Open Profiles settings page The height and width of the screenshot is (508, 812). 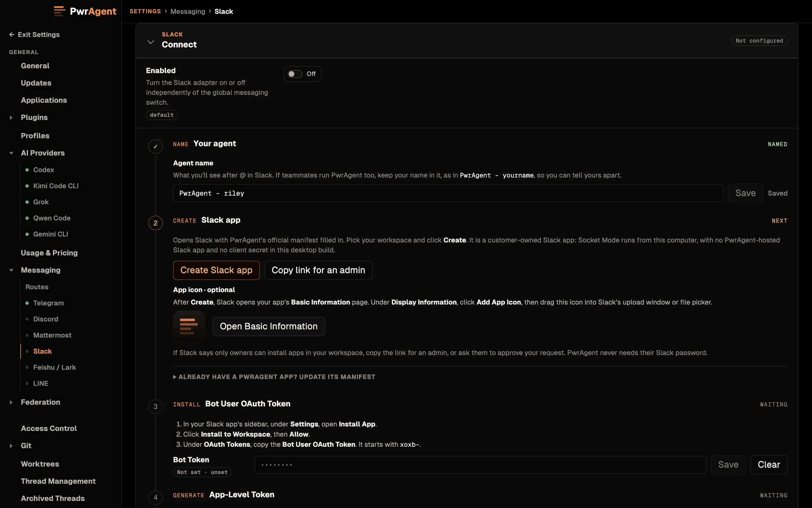point(35,136)
